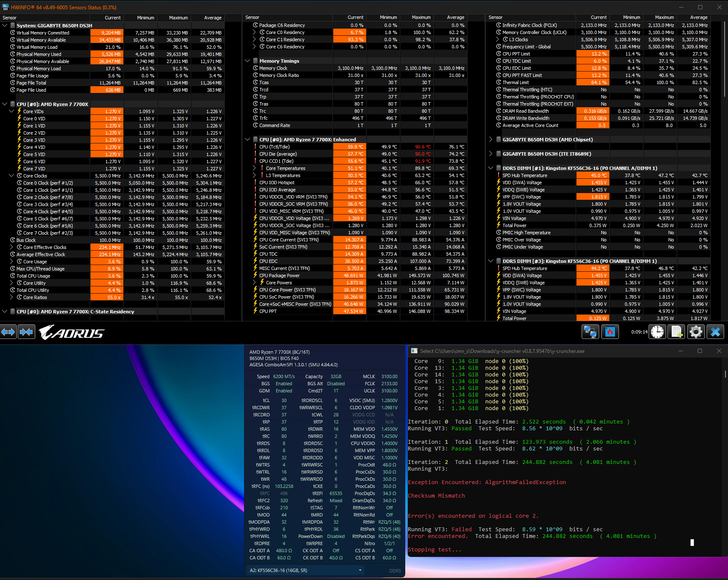728x580 pixels.
Task: Expand GIGABYTE B650M DS3H (AMD Chipset) group
Action: pyautogui.click(x=491, y=140)
